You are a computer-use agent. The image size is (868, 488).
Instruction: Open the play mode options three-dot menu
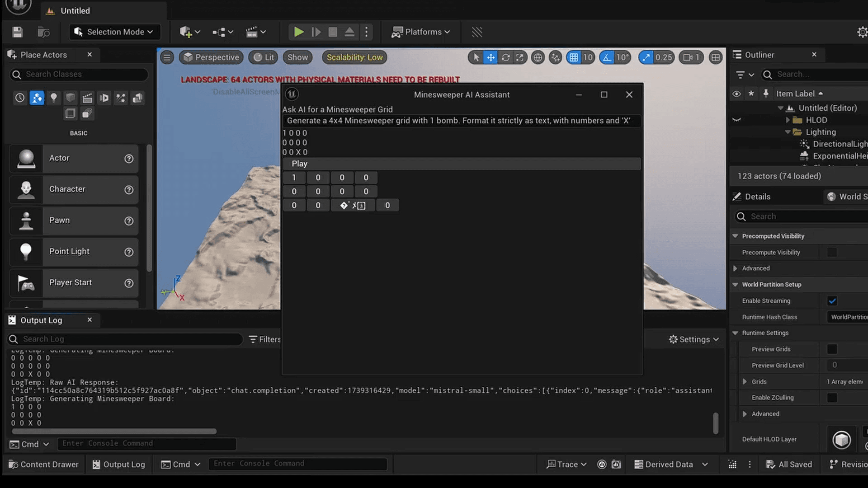click(366, 32)
